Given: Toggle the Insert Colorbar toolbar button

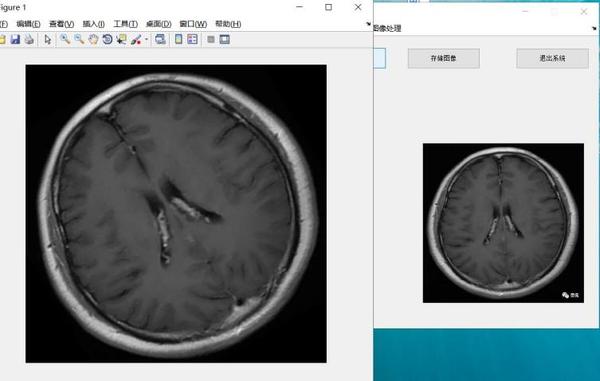Looking at the screenshot, I should tap(178, 39).
